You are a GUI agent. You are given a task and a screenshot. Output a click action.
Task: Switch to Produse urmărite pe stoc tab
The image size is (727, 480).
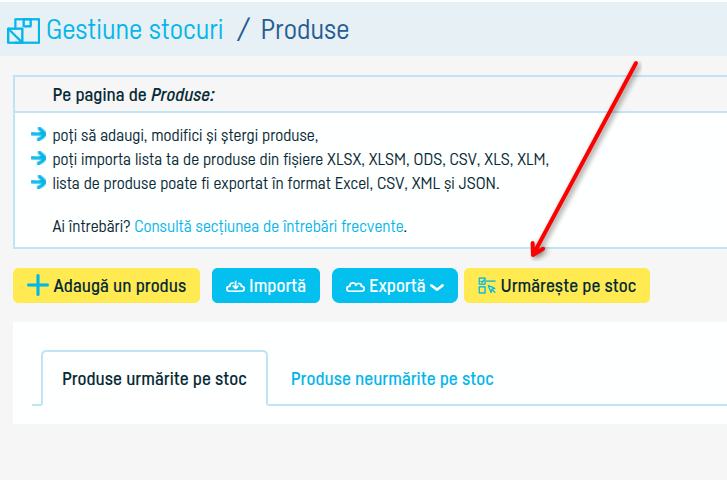pyautogui.click(x=154, y=378)
